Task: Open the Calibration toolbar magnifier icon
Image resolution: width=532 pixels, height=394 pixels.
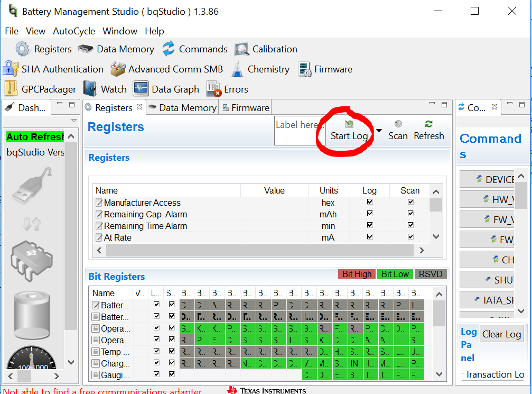Action: [x=242, y=49]
